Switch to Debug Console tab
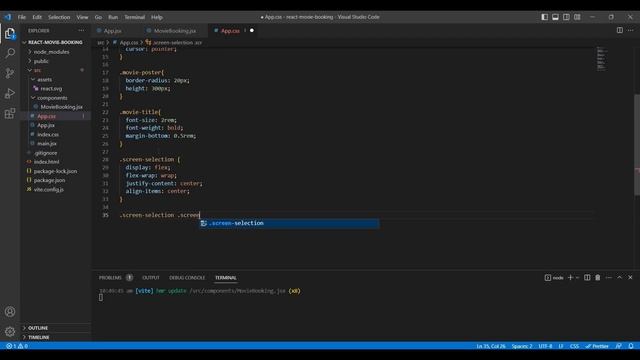This screenshot has width=640, height=360. (187, 278)
